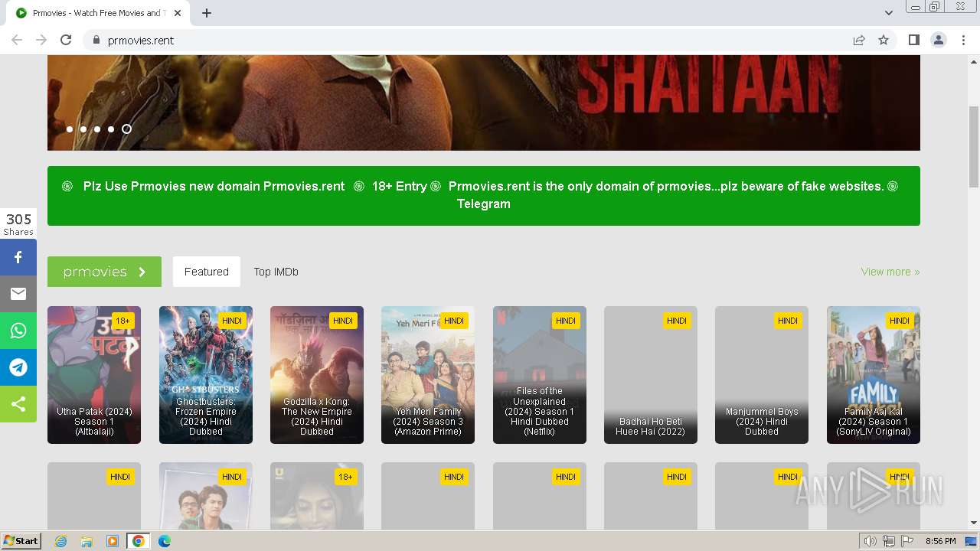Open a new browser tab
The width and height of the screenshot is (980, 551).
tap(207, 13)
